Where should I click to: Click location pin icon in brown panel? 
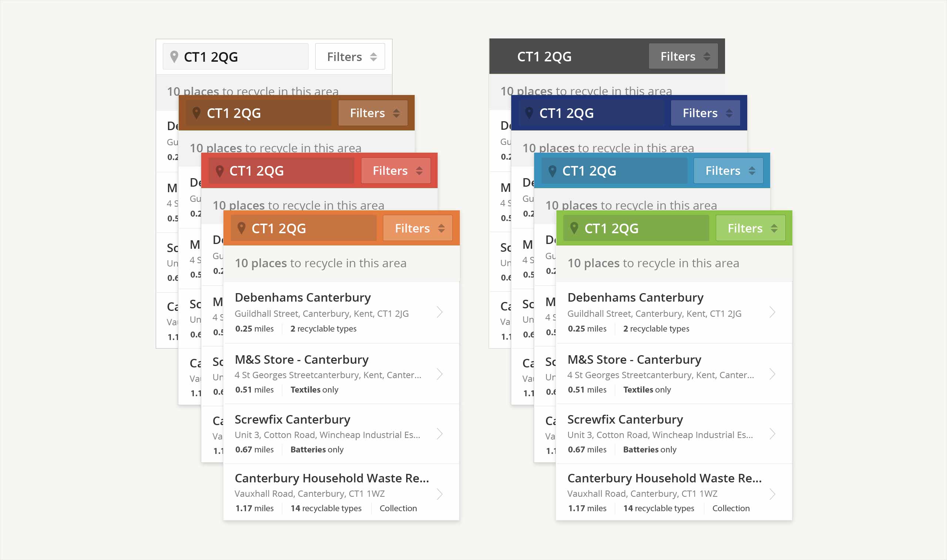click(x=196, y=113)
